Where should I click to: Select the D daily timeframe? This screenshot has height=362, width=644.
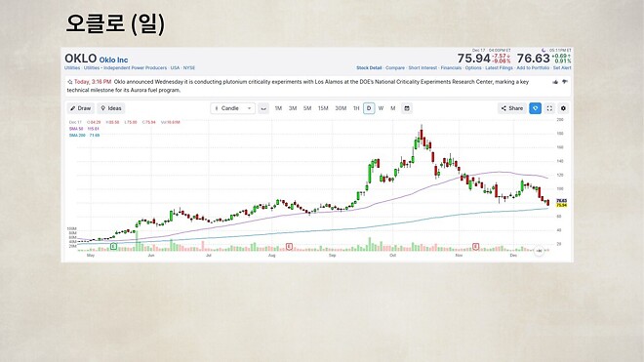[x=369, y=108]
